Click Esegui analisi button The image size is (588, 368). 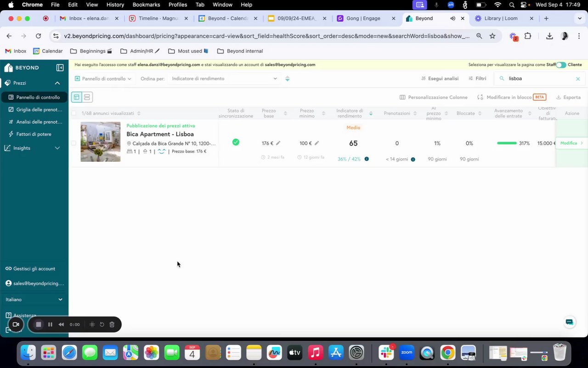pos(440,79)
